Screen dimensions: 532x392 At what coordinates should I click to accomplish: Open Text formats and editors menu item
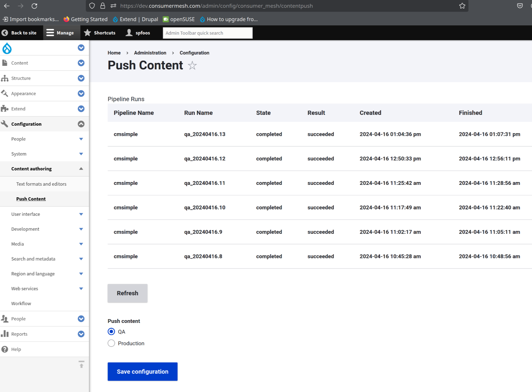(x=41, y=184)
